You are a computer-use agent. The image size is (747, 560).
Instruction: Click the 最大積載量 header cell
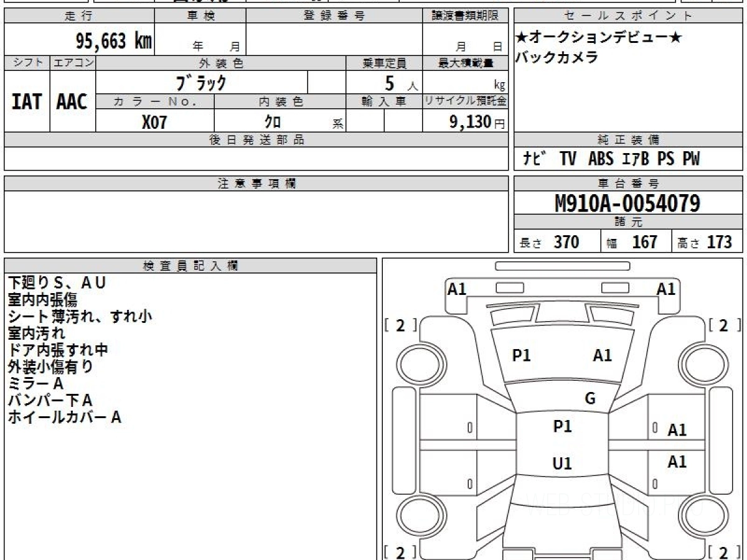(466, 63)
